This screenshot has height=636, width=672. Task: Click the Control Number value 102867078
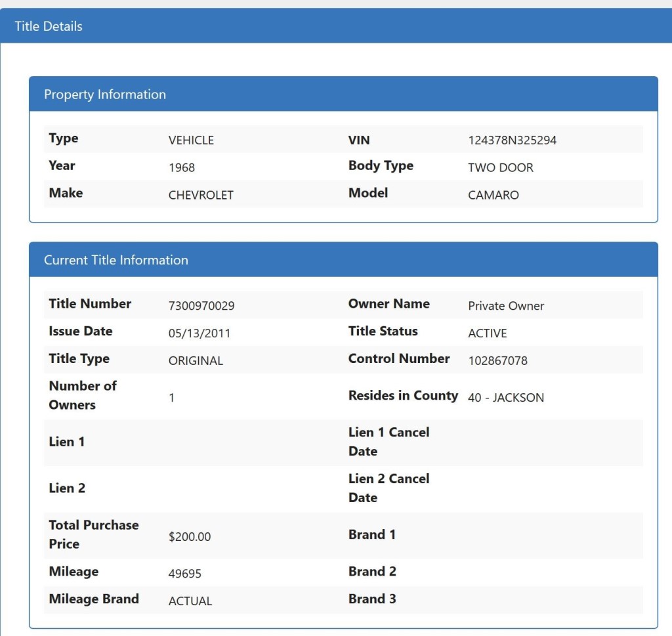[497, 360]
